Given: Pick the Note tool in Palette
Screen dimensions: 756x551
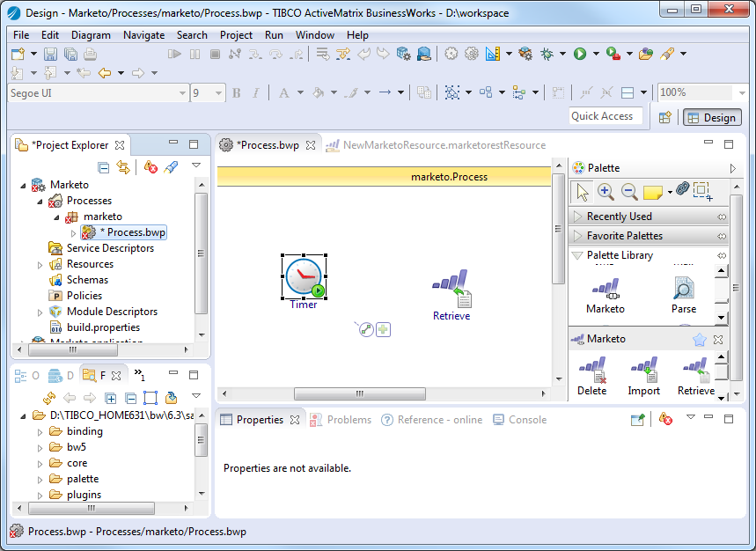Looking at the screenshot, I should pyautogui.click(x=653, y=191).
